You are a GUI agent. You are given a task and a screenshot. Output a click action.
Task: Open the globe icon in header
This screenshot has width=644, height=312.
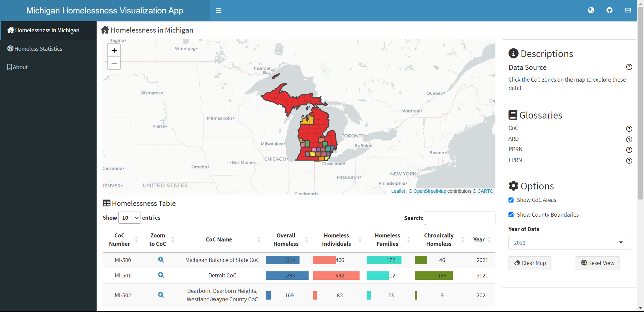(x=591, y=10)
